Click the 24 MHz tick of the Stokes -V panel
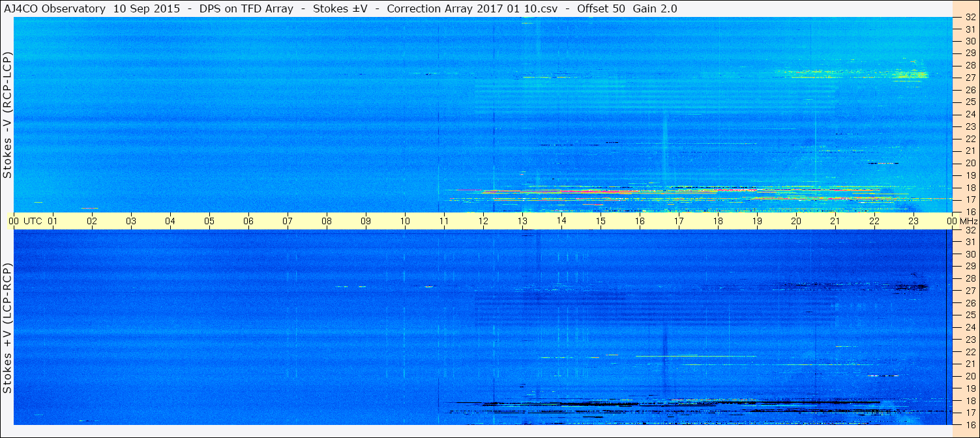 (970, 114)
